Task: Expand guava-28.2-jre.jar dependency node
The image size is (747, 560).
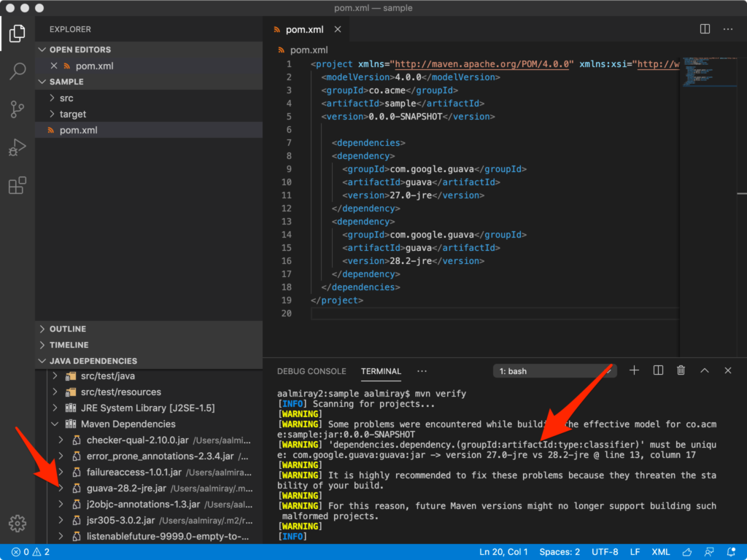Action: pos(61,488)
